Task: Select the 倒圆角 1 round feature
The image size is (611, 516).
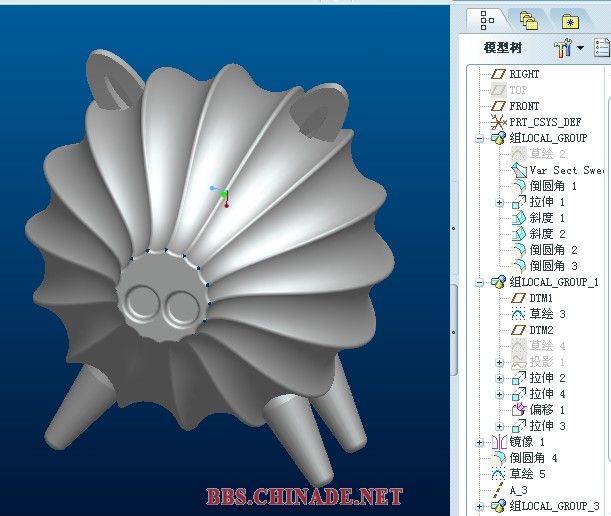Action: pos(544,186)
